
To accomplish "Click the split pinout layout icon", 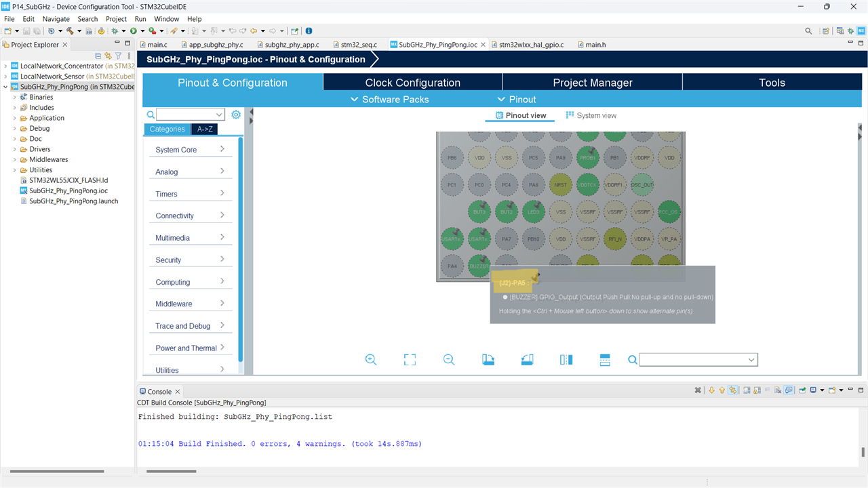I will point(606,360).
